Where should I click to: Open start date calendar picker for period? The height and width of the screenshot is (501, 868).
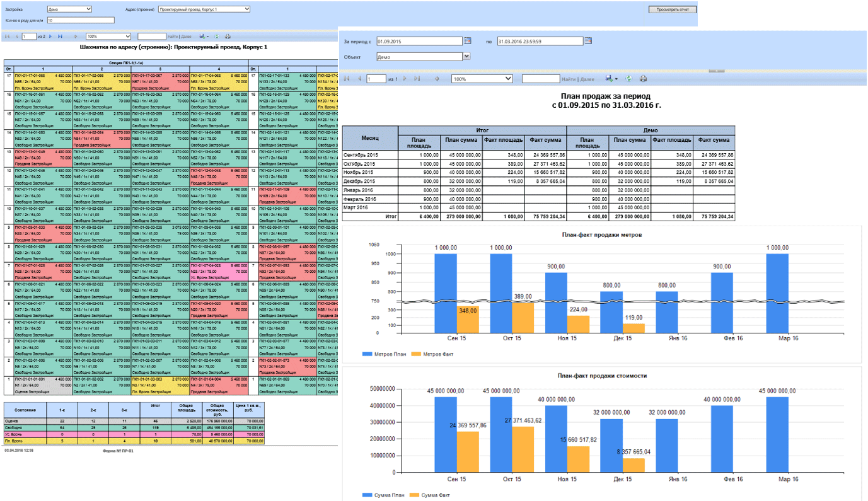(468, 41)
